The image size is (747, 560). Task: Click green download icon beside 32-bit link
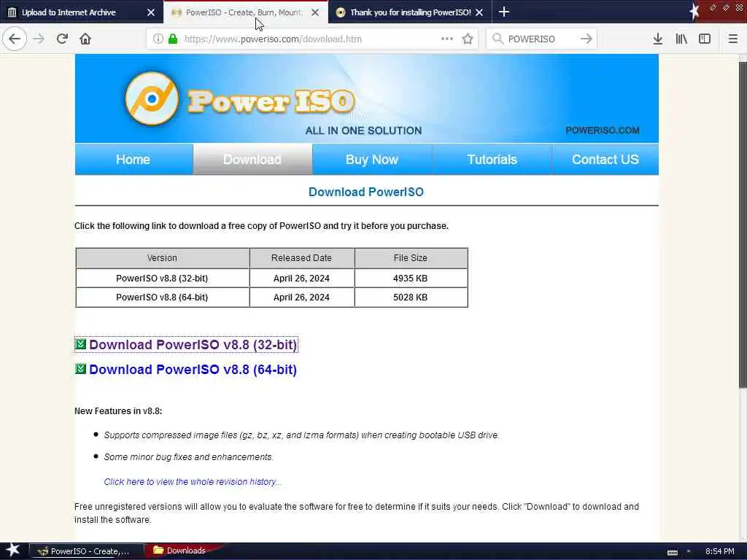80,344
